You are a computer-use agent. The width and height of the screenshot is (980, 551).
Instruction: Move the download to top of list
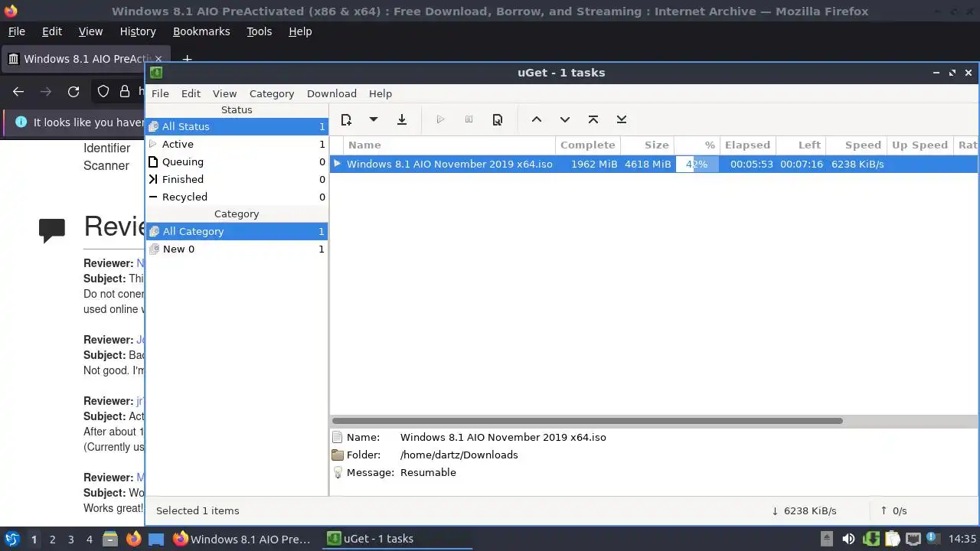[x=593, y=119]
